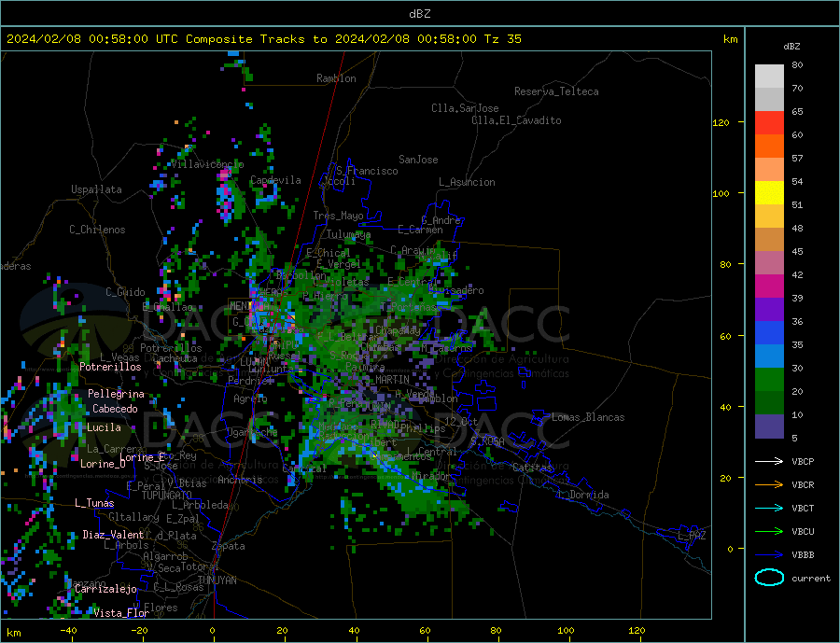Viewport: 840px width, 643px height.
Task: Click the white VBCP arrow in legend
Action: [x=769, y=461]
